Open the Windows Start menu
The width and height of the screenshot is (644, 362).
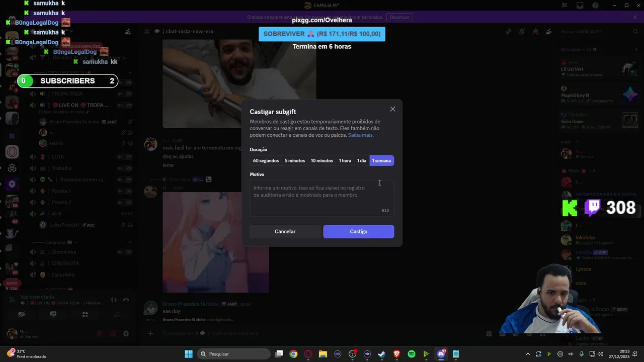(189, 354)
